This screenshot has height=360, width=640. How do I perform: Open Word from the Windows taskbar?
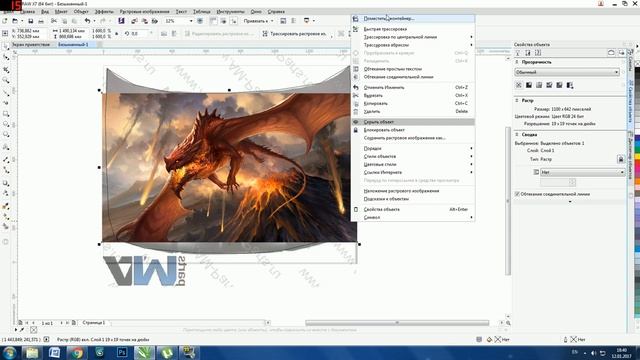pyautogui.click(x=54, y=352)
